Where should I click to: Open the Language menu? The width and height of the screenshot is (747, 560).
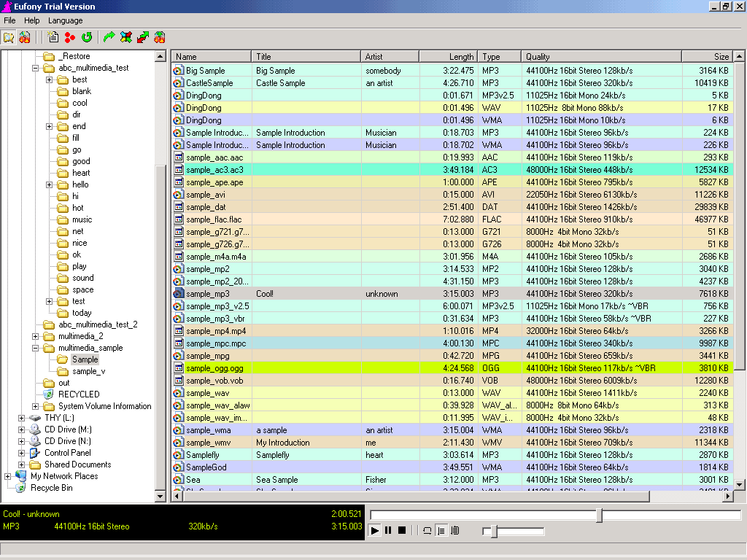pos(66,20)
